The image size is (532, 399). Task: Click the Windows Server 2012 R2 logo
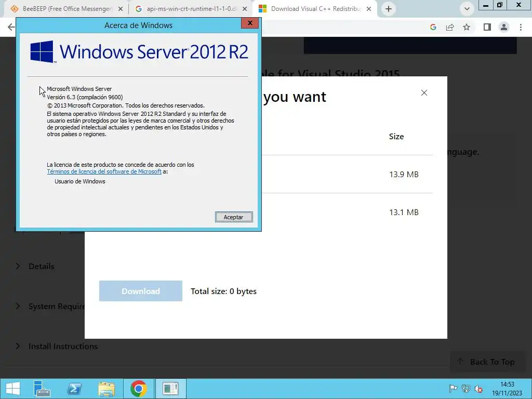pos(139,52)
